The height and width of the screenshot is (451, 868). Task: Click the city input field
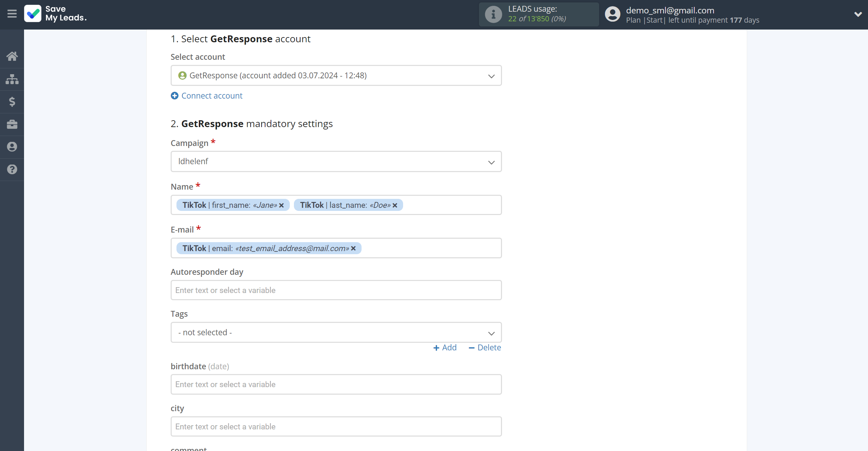pyautogui.click(x=336, y=426)
